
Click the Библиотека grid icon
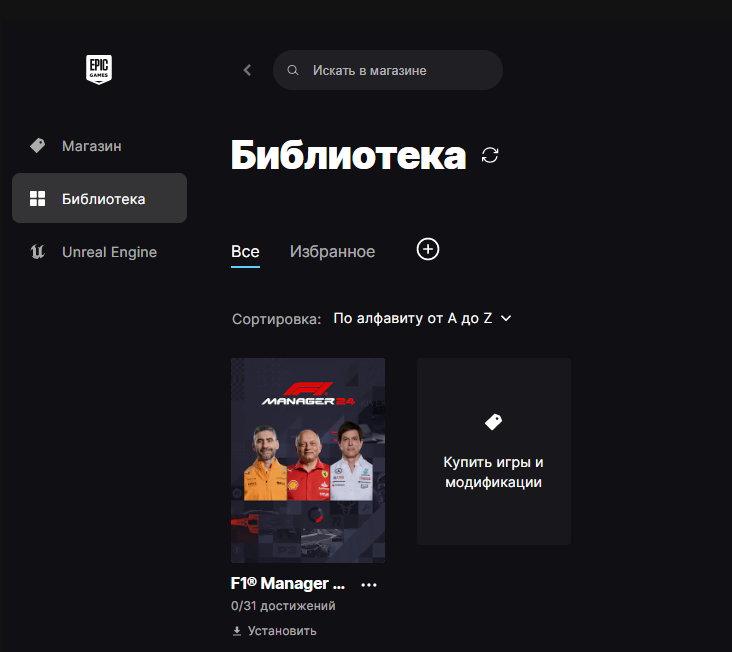[37, 198]
